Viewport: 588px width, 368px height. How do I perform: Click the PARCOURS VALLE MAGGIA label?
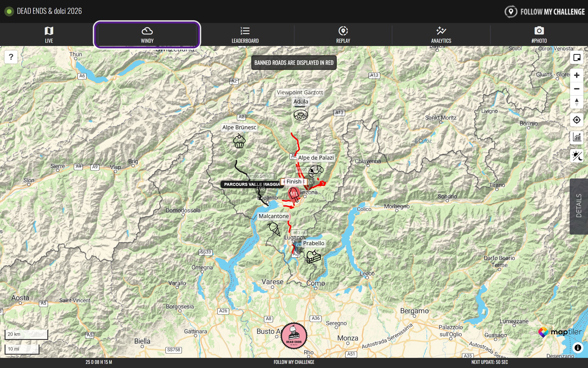point(252,184)
